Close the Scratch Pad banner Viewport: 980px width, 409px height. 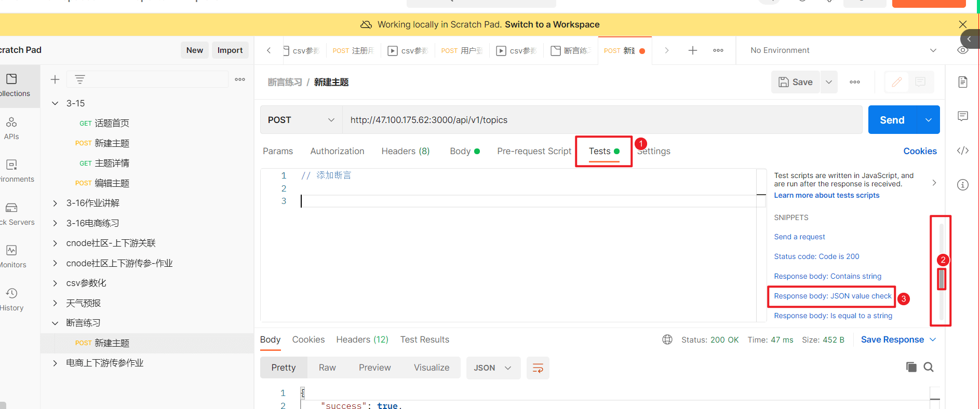[x=962, y=24]
